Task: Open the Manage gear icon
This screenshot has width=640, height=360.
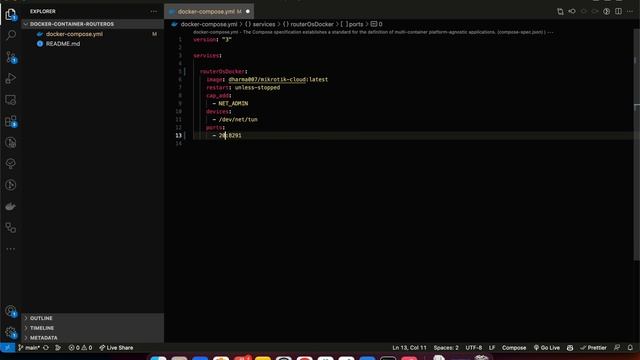Action: click(x=11, y=333)
